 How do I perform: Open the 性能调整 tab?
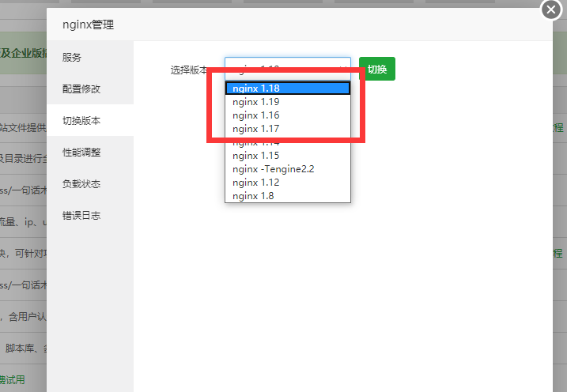[x=90, y=152]
